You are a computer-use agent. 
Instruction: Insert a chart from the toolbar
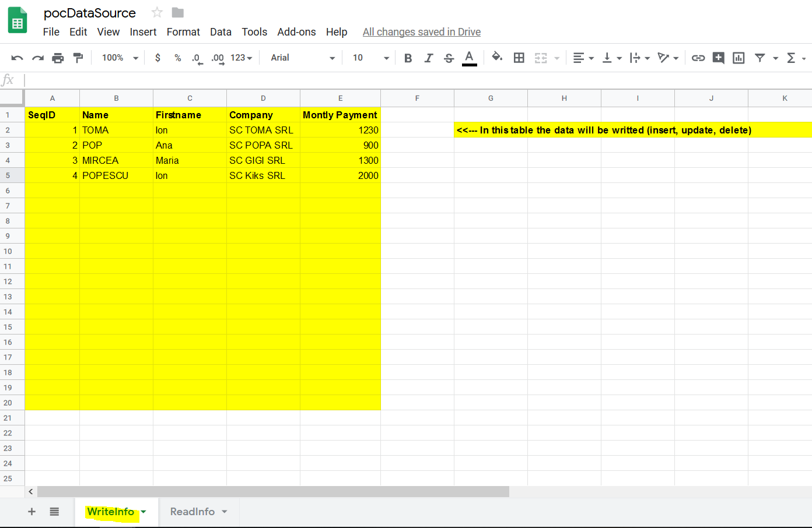[738, 58]
